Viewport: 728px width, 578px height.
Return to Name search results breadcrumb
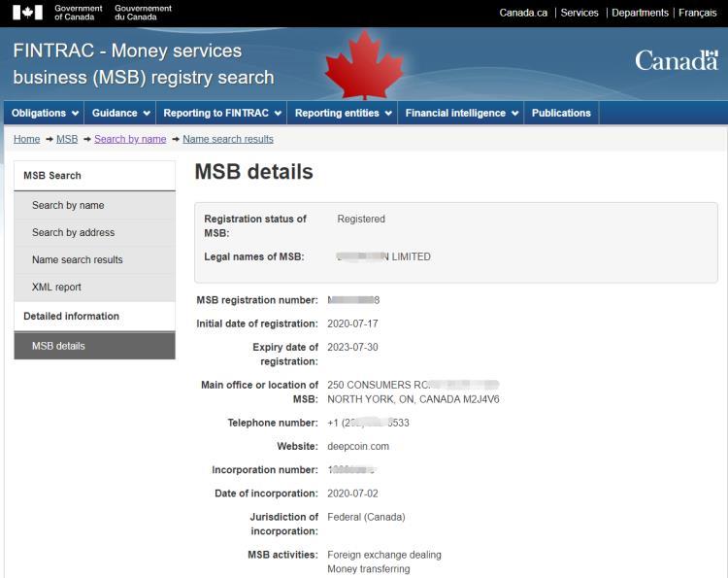[228, 139]
